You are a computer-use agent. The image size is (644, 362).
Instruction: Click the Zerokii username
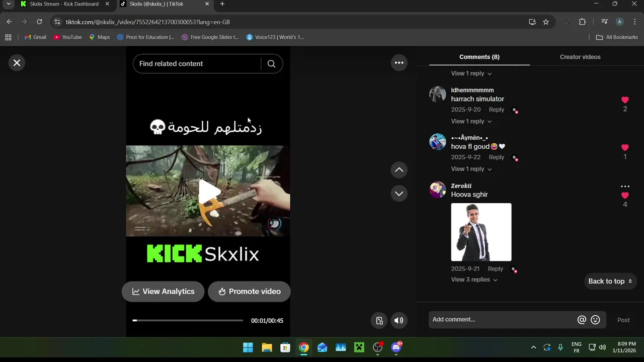coord(461,186)
